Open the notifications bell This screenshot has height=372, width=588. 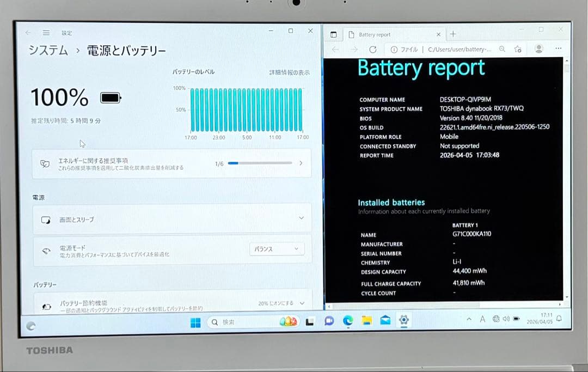559,319
